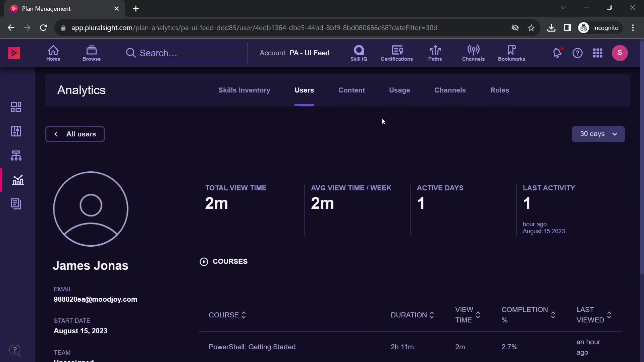
Task: Close the Plan Management tab
Action: click(x=117, y=9)
